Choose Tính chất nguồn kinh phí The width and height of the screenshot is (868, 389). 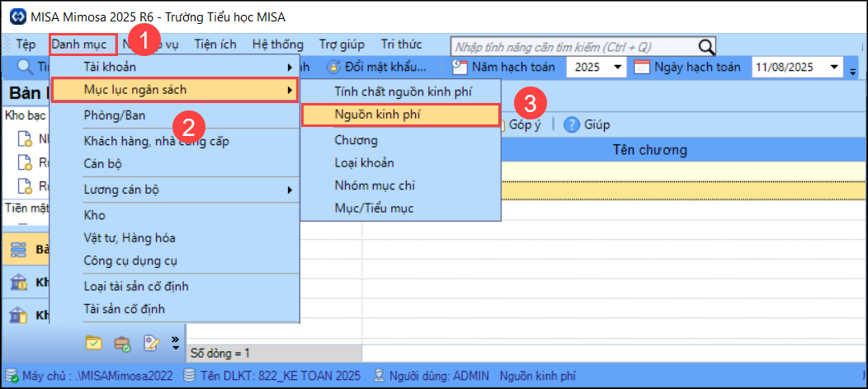click(401, 91)
